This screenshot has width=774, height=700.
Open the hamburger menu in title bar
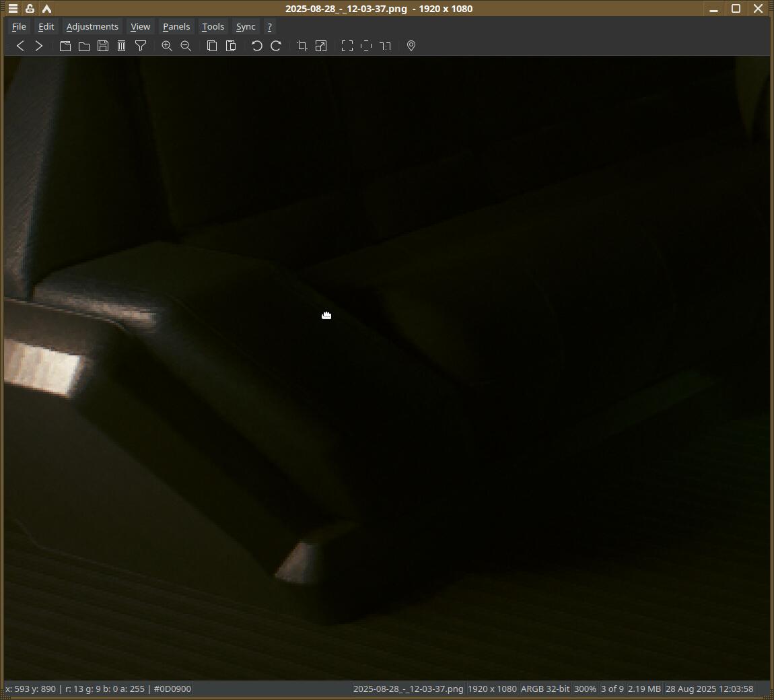[13, 8]
